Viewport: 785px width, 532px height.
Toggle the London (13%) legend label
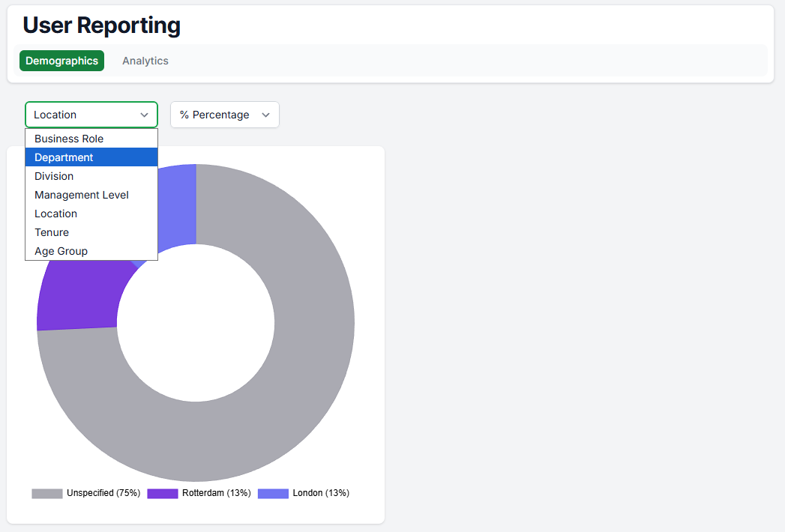(321, 493)
